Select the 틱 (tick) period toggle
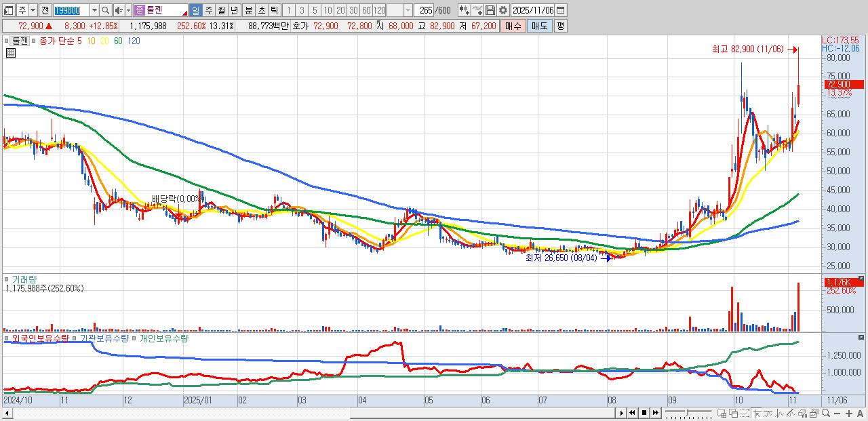Screen dimensions: 868x421 [274, 11]
